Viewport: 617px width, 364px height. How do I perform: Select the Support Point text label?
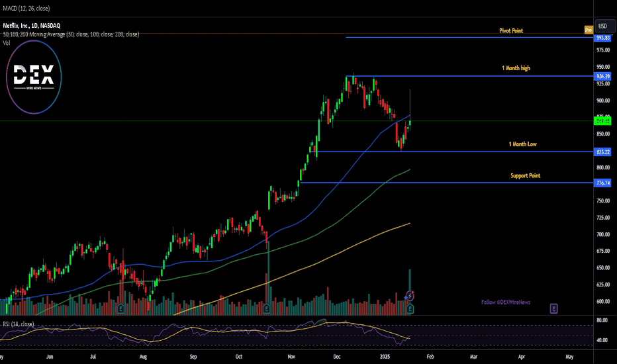coord(526,175)
